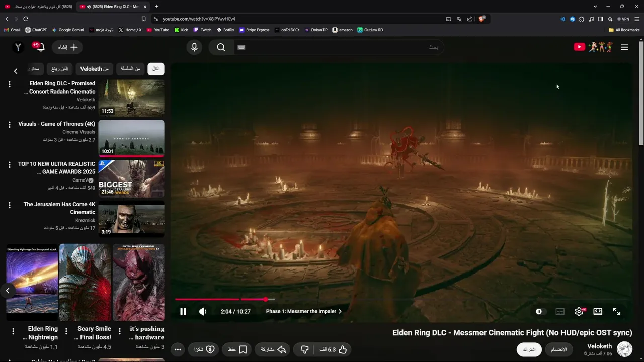Open options for Game of Thrones video
The image size is (644, 362).
[x=9, y=125]
